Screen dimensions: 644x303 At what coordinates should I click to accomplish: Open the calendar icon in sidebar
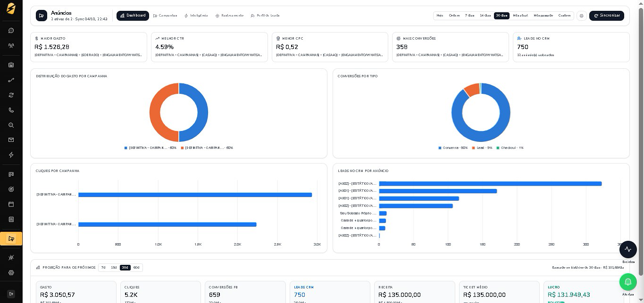click(x=11, y=65)
